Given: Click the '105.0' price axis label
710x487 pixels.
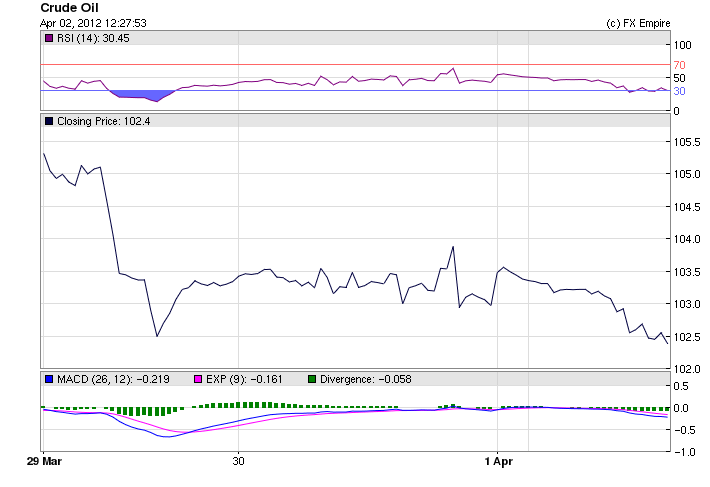Looking at the screenshot, I should 687,175.
